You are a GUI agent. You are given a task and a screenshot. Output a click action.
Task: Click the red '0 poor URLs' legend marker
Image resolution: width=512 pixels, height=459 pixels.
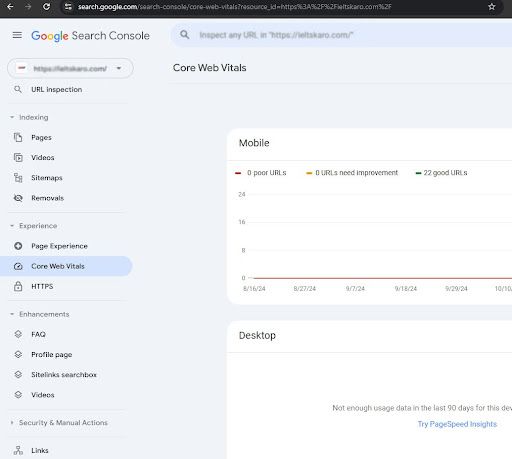[238, 173]
